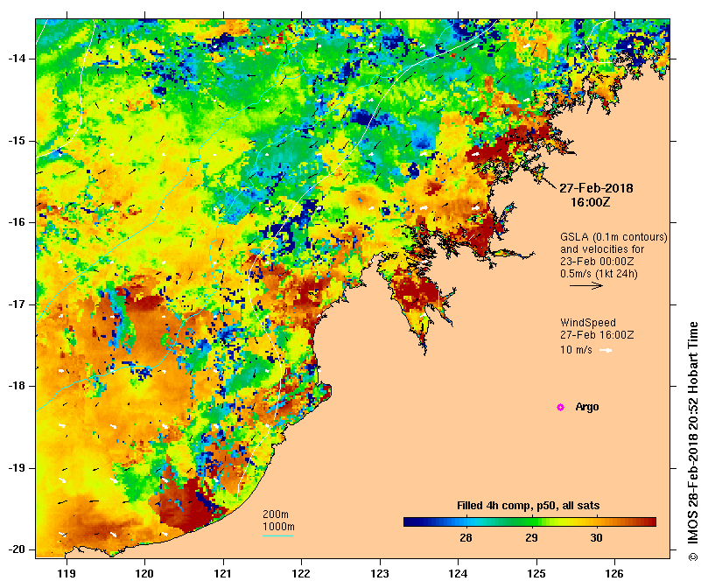Click the 'WindSpeed' legend heading
The height and width of the screenshot is (588, 708).
[588, 323]
